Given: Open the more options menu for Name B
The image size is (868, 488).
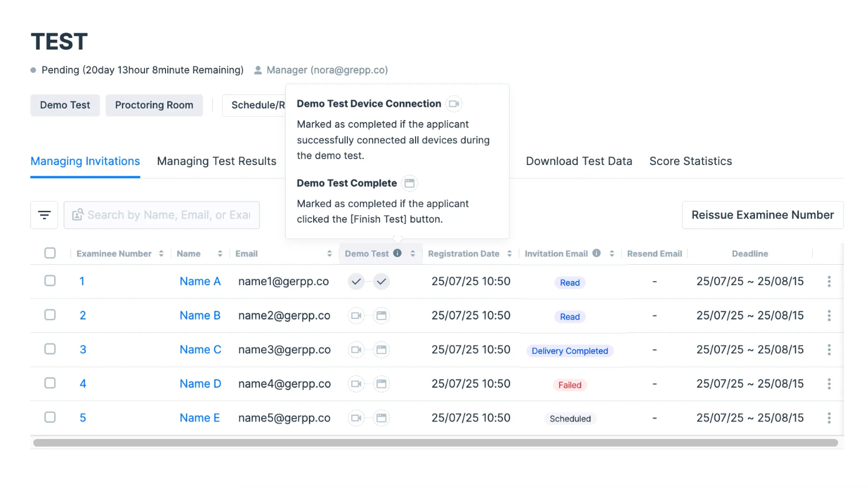Looking at the screenshot, I should pos(829,315).
